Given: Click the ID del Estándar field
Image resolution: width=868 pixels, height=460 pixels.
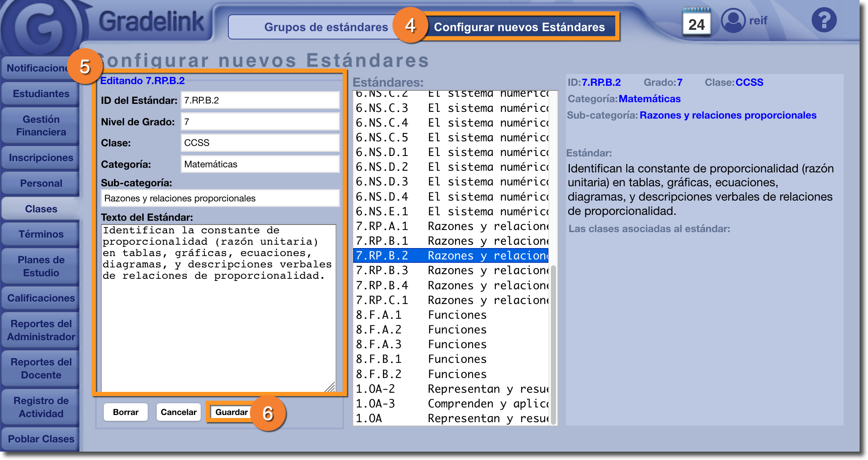Looking at the screenshot, I should [260, 100].
